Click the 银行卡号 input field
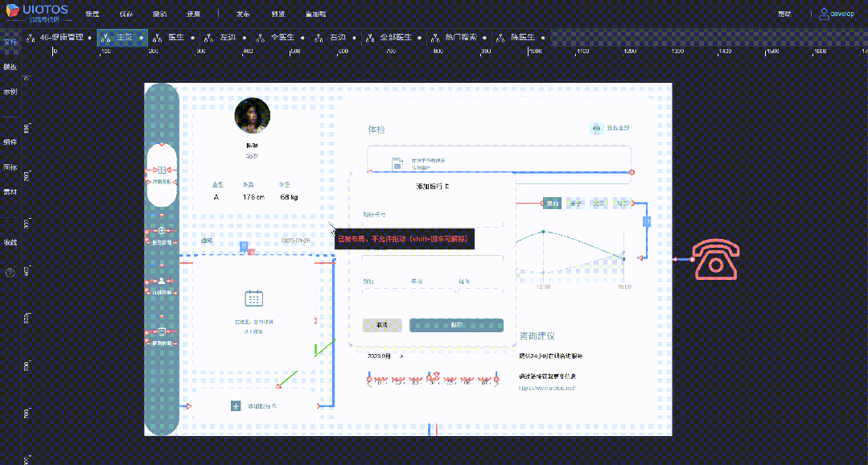This screenshot has height=465, width=868. [432, 224]
